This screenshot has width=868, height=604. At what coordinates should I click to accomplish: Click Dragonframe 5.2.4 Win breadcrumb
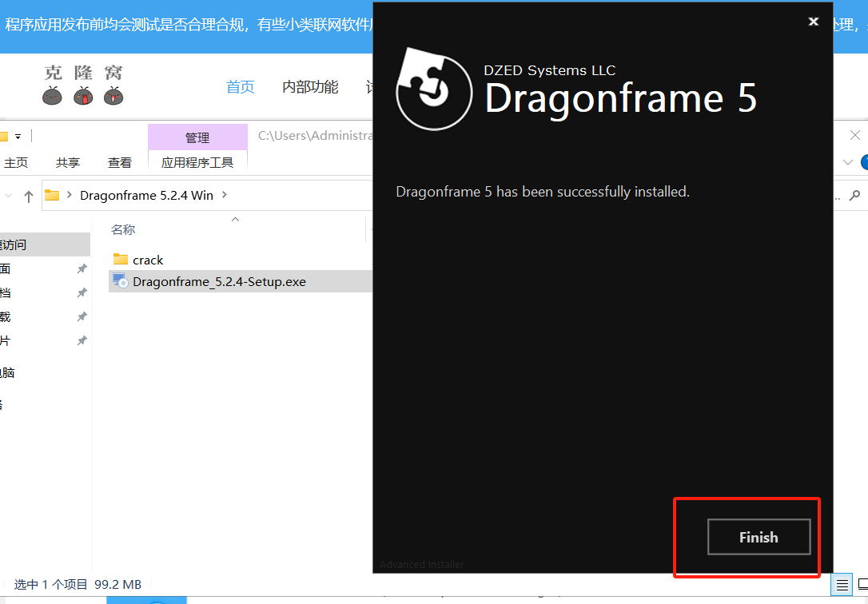point(147,195)
